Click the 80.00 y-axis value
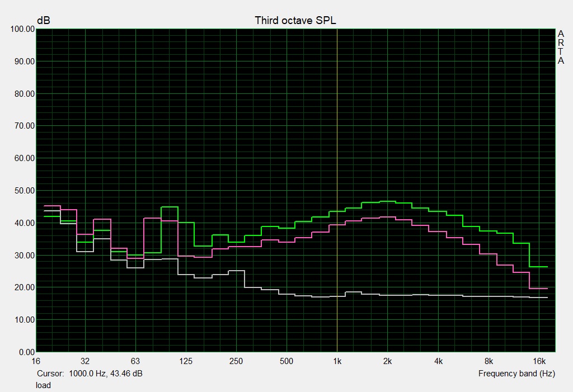573x392 pixels. 25,94
